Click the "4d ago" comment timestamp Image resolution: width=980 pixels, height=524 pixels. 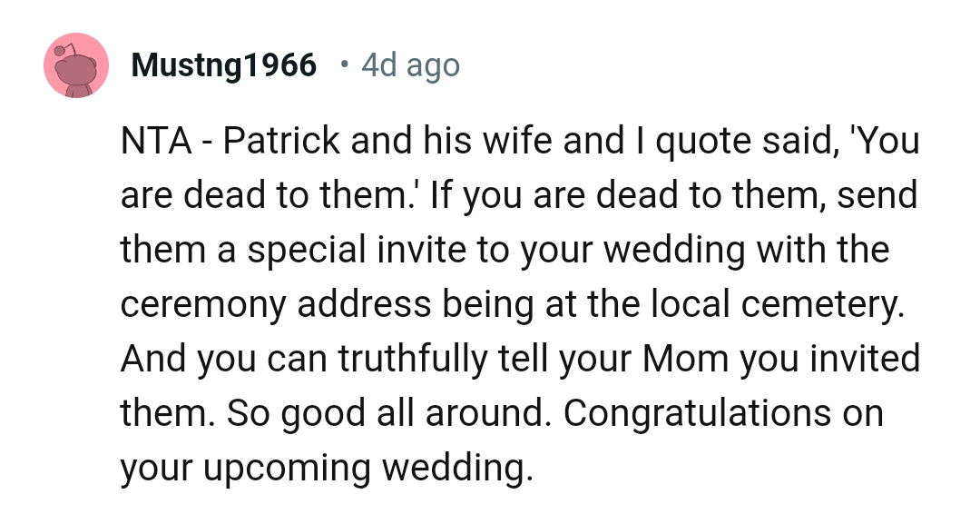click(x=410, y=65)
